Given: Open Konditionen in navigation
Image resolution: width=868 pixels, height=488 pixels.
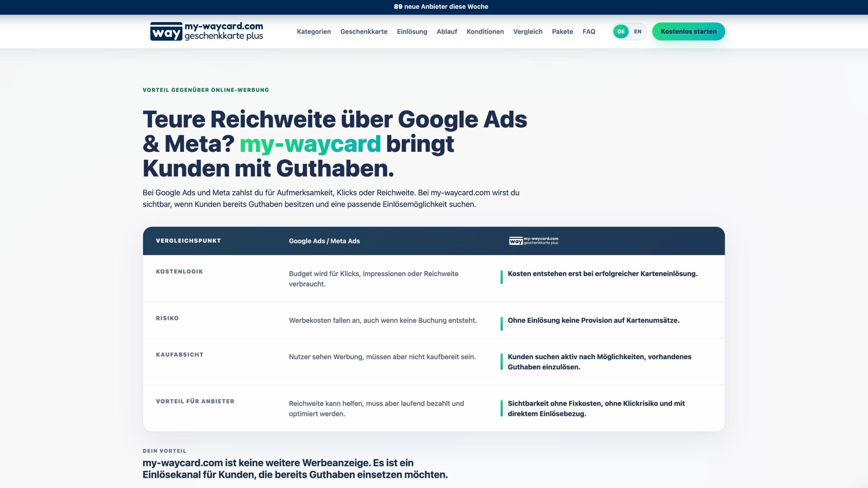Looking at the screenshot, I should pos(485,32).
